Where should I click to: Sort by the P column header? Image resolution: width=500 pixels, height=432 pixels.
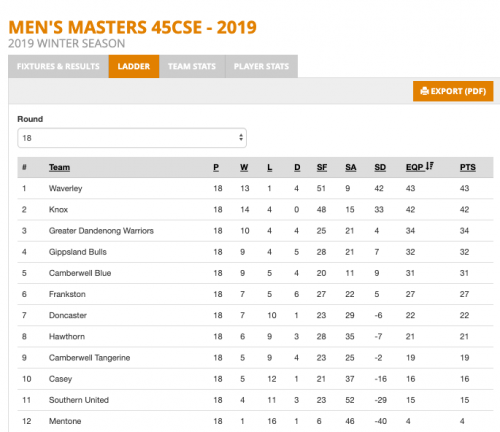[x=216, y=167]
